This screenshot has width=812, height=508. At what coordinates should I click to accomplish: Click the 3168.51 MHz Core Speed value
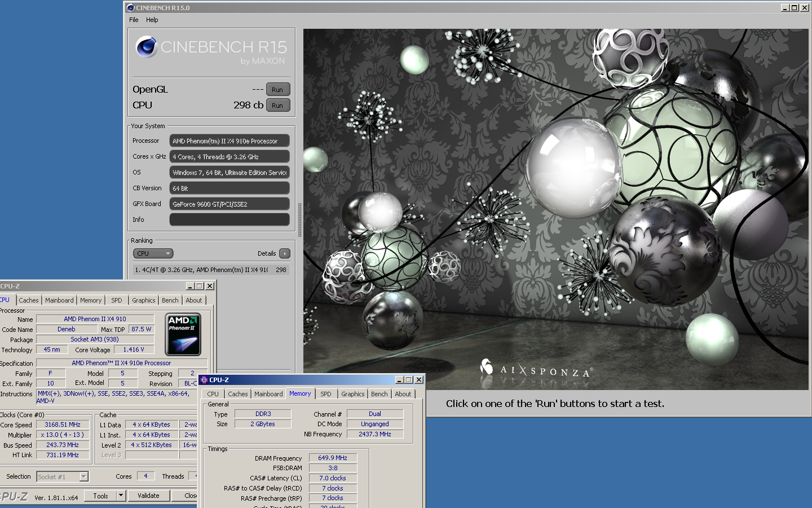(63, 424)
